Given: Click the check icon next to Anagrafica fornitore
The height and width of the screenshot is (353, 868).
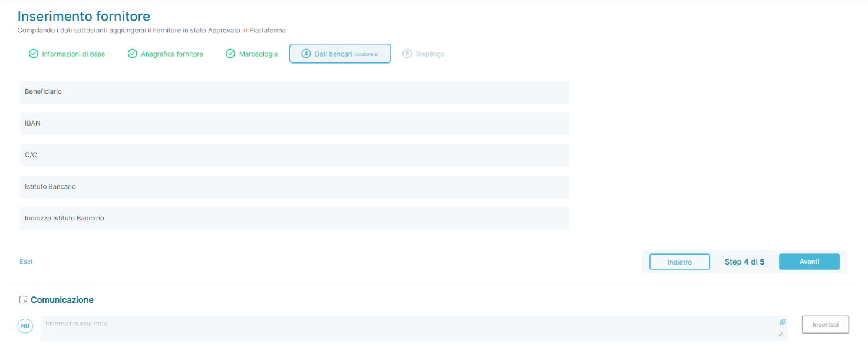Looking at the screenshot, I should (x=133, y=54).
